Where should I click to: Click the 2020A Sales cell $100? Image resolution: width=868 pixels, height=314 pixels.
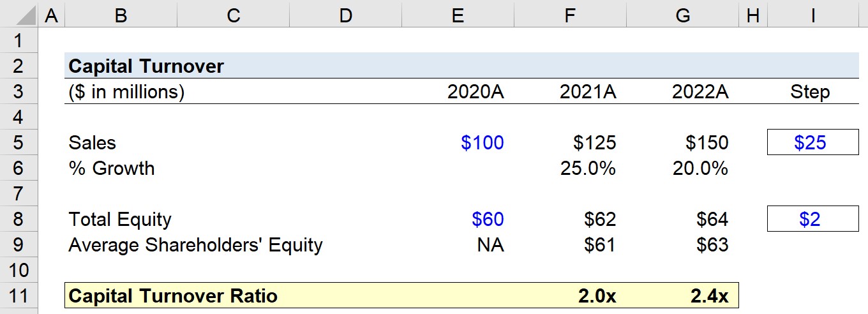point(457,143)
